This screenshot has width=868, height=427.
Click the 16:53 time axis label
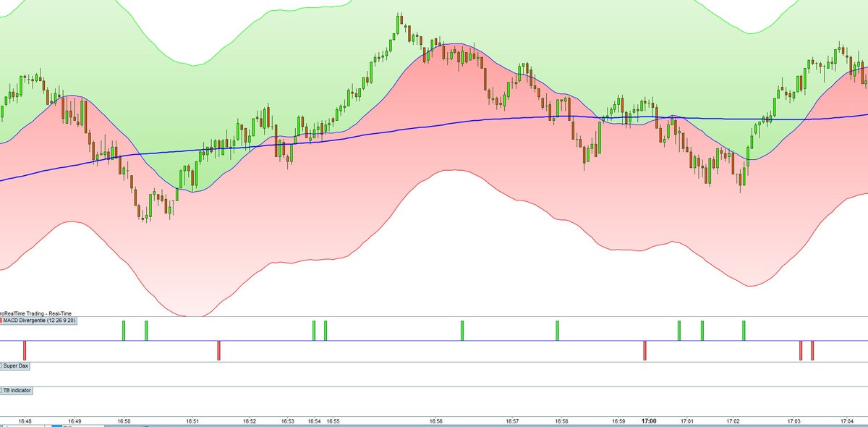point(288,420)
